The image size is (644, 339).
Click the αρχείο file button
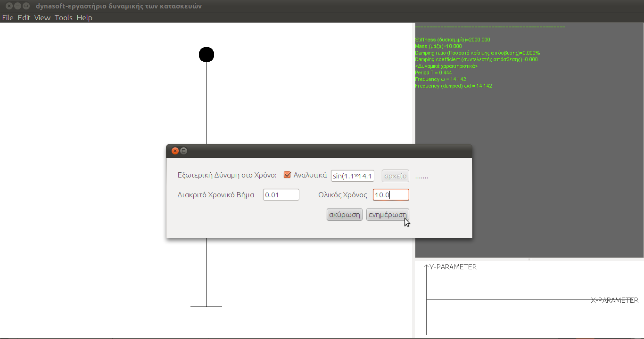(396, 176)
